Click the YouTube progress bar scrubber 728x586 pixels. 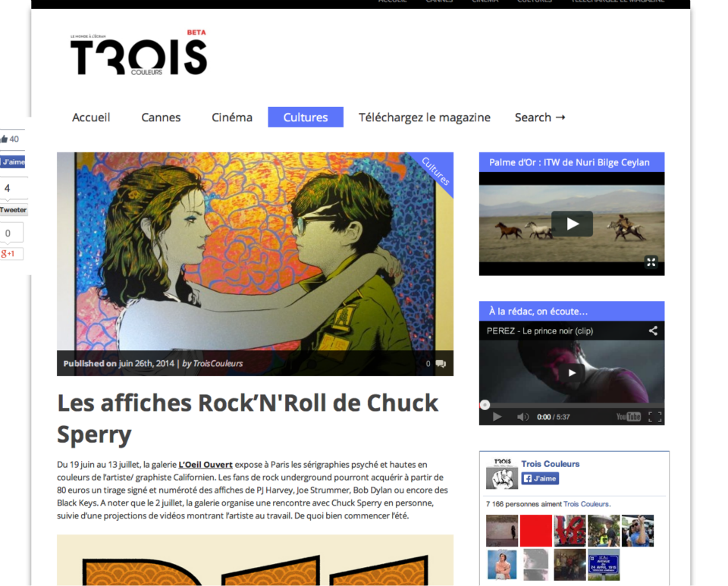485,405
